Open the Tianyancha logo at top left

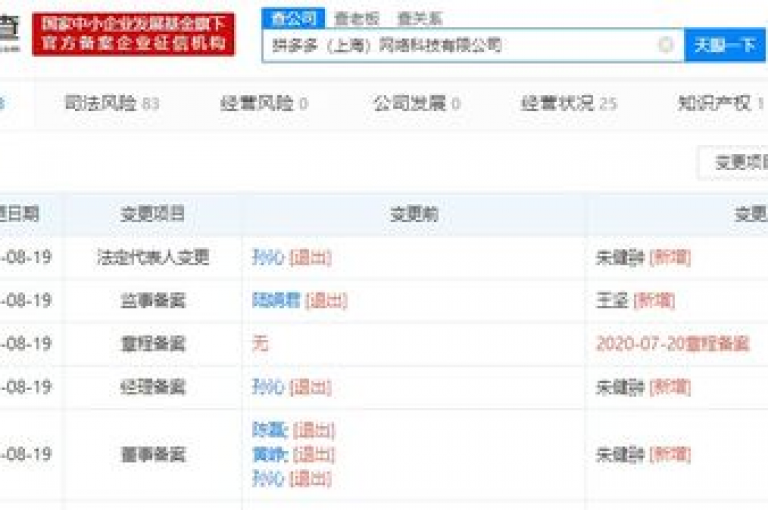point(10,33)
